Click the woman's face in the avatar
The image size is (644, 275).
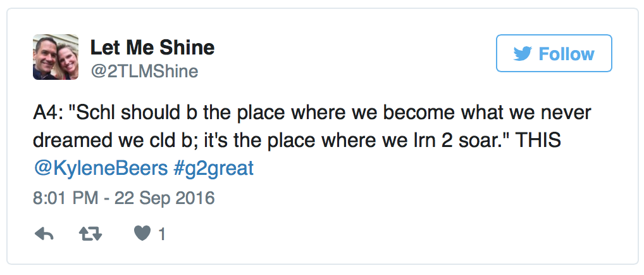(66, 59)
